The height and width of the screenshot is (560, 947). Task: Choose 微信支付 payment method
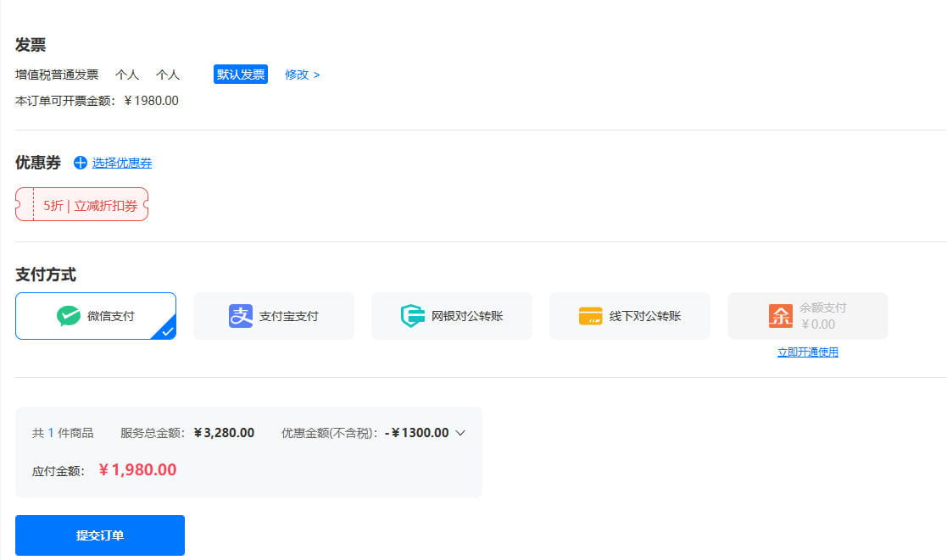coord(96,316)
